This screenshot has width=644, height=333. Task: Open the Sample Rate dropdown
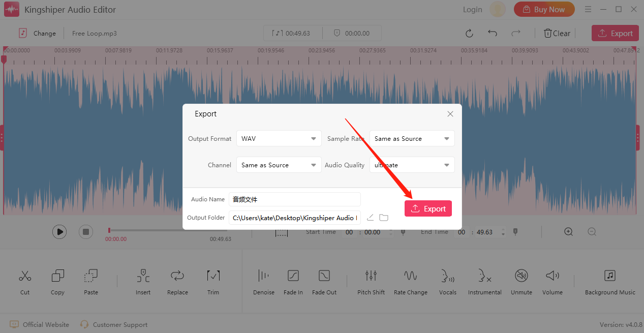[x=412, y=138]
